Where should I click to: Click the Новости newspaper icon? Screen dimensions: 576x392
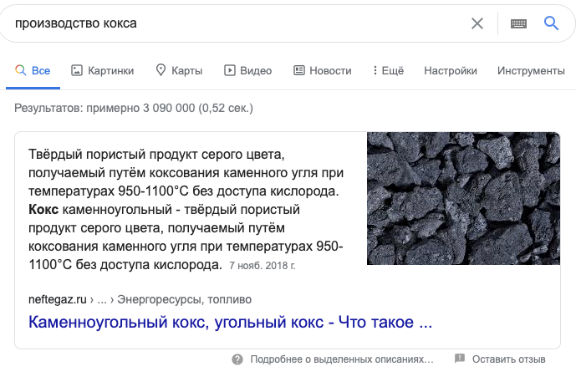pyautogui.click(x=299, y=70)
